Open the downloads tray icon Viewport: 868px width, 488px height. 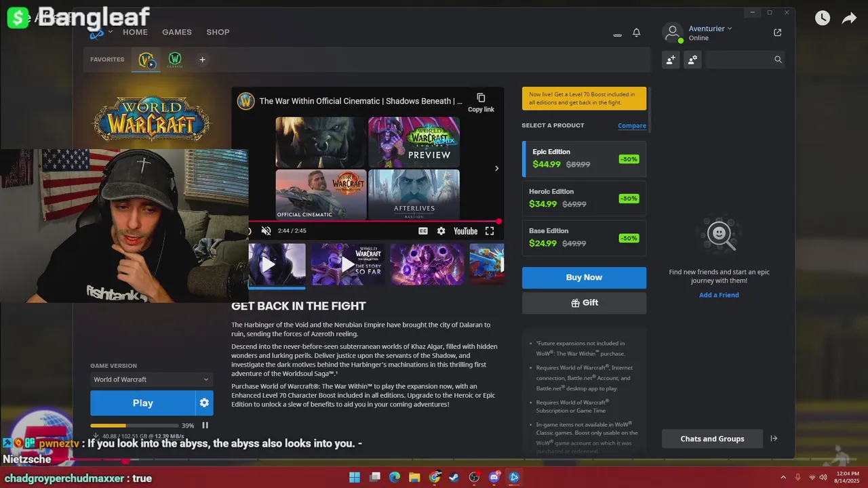(x=617, y=34)
